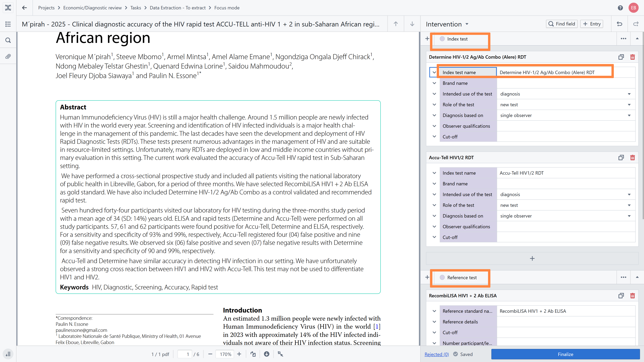Duplicate the Accu-Tell HIV1/2 RDT entry
Screen dimensions: 644x362
coord(621,158)
